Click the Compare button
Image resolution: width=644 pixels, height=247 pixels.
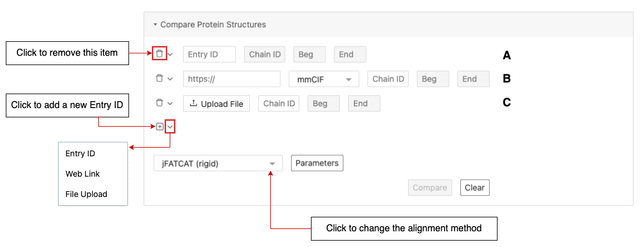(430, 187)
